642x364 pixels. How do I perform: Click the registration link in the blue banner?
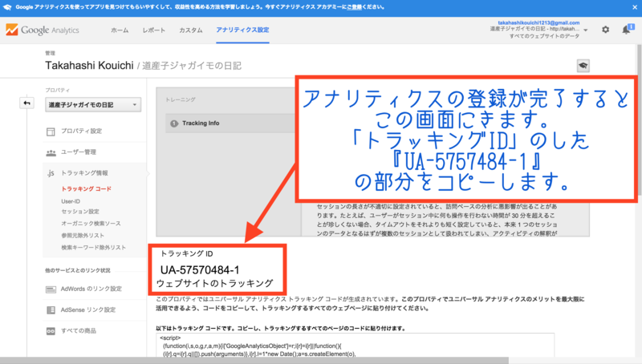[354, 7]
